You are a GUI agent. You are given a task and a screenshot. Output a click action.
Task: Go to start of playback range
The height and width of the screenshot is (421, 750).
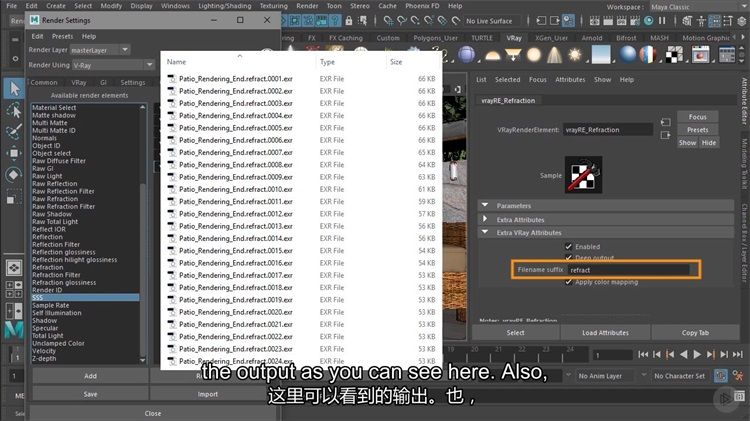(643, 355)
